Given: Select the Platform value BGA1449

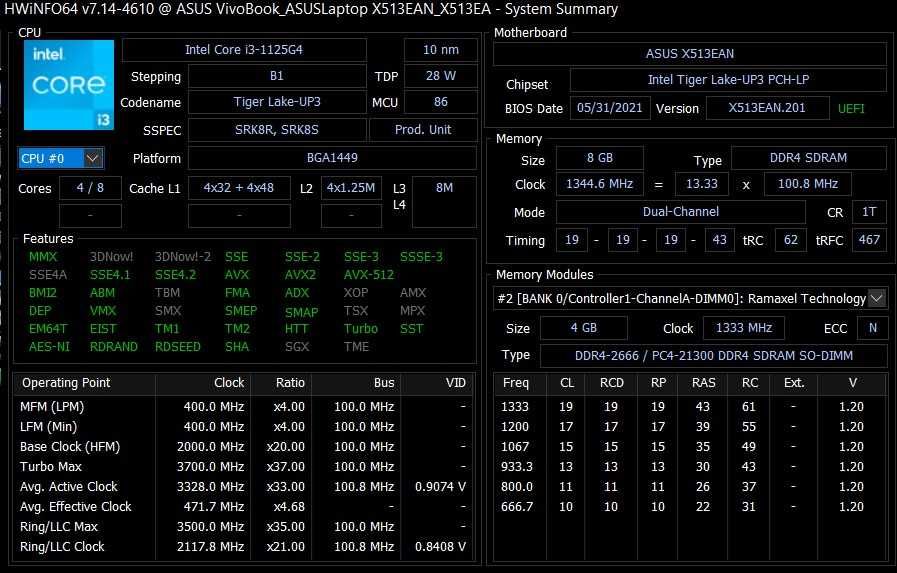Looking at the screenshot, I should (332, 158).
